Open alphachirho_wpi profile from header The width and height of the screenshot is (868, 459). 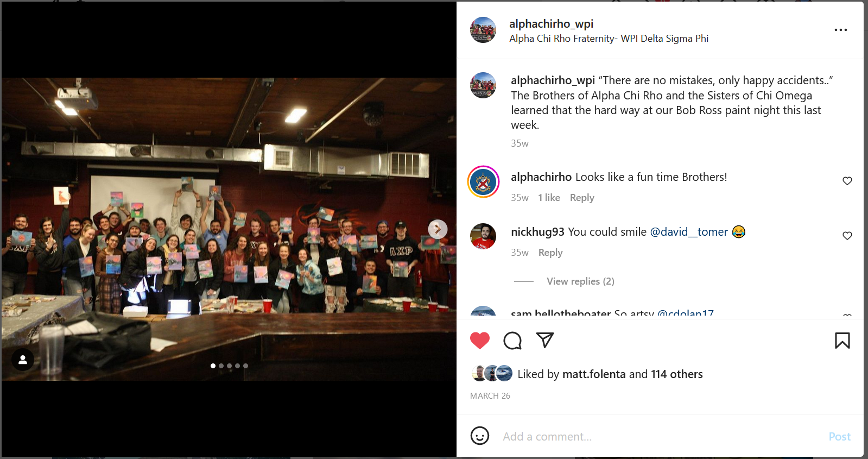551,24
